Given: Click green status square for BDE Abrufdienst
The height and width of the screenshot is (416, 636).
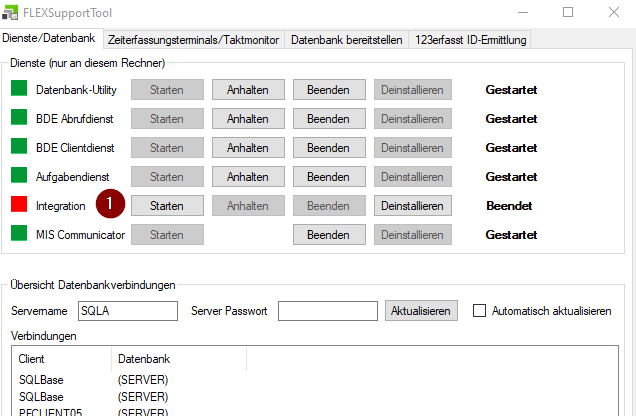Looking at the screenshot, I should (19, 118).
